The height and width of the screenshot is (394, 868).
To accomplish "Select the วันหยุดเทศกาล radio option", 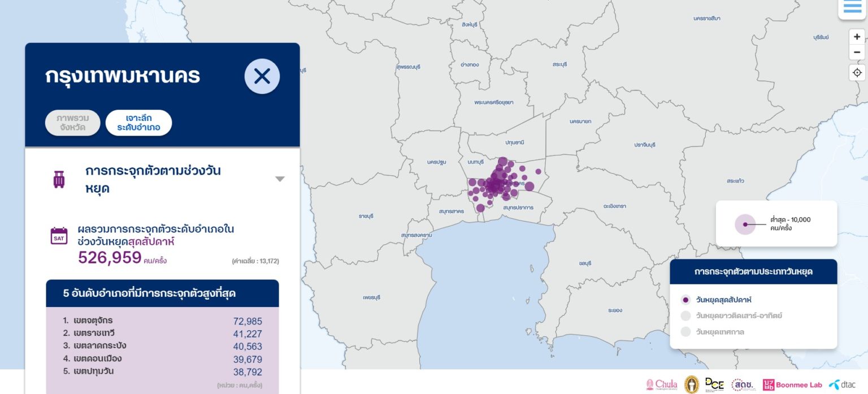I will (686, 332).
